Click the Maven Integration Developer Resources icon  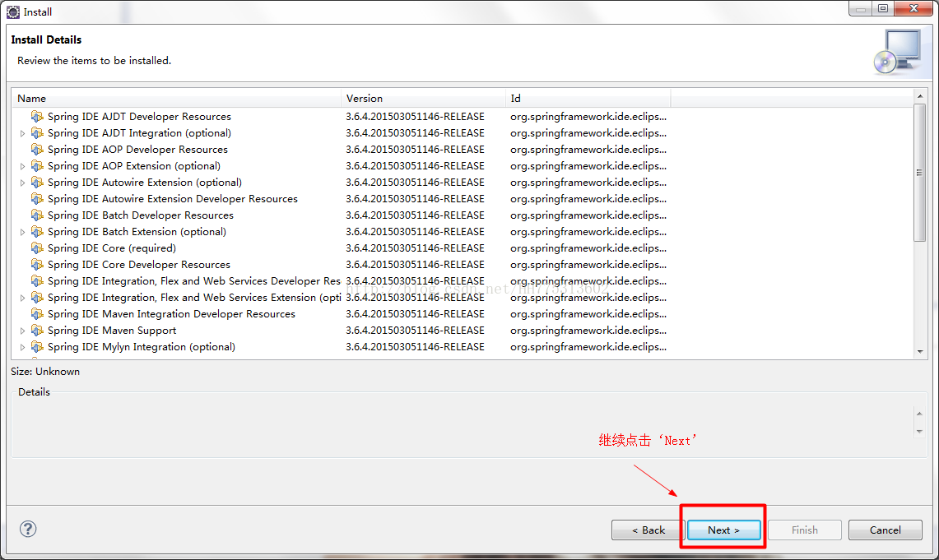[x=37, y=313]
